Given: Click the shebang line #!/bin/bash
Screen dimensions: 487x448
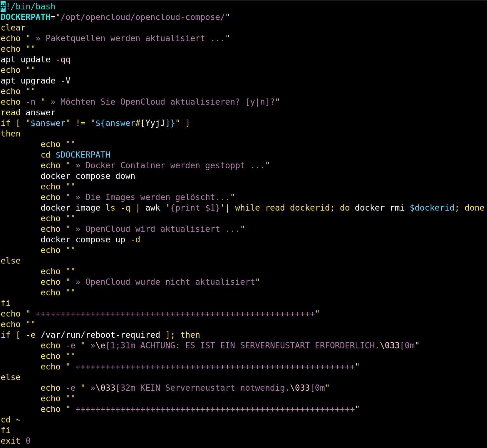Looking at the screenshot, I should (x=28, y=6).
